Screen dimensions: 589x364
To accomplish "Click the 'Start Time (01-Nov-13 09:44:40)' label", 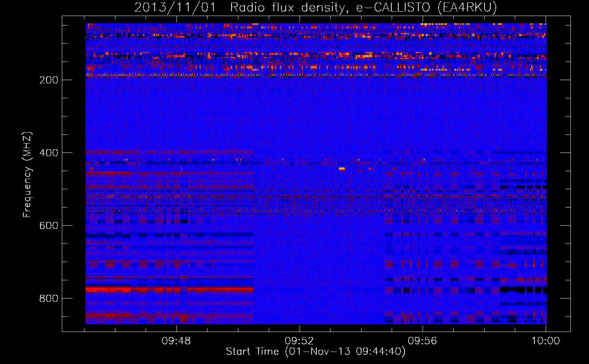I will click(x=316, y=352).
